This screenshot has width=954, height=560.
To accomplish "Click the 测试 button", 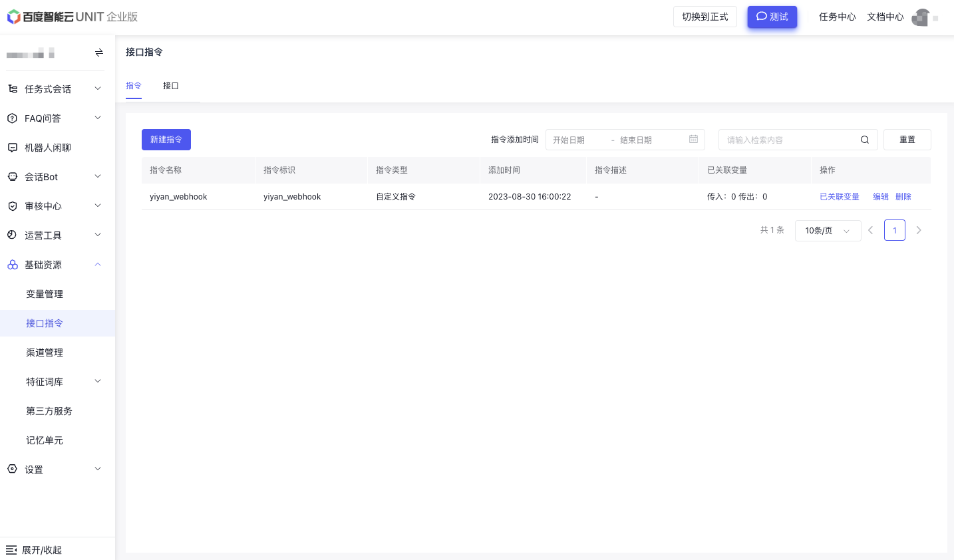I will point(772,17).
